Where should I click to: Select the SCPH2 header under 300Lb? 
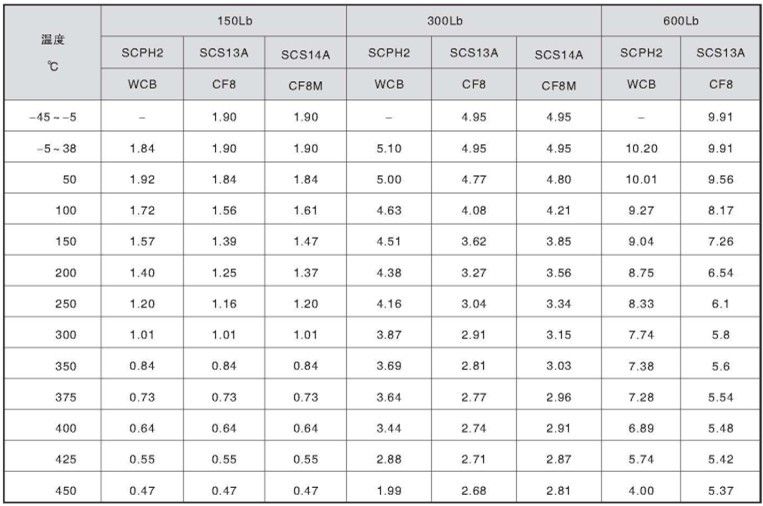pos(388,52)
